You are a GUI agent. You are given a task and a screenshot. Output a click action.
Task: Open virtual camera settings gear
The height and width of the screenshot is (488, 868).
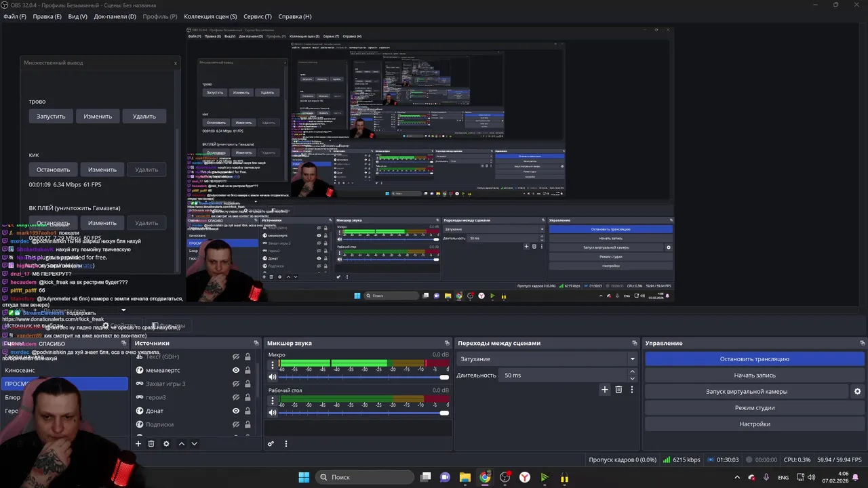(857, 392)
